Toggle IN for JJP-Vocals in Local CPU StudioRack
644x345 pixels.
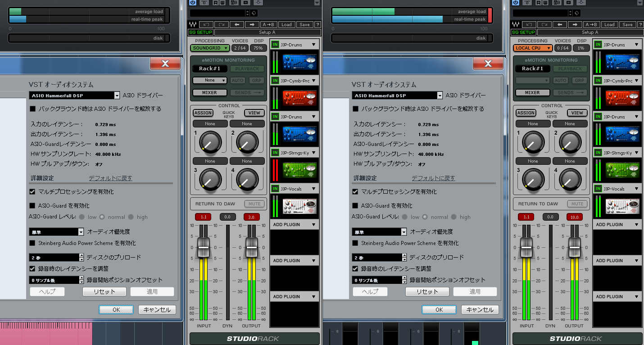point(598,189)
